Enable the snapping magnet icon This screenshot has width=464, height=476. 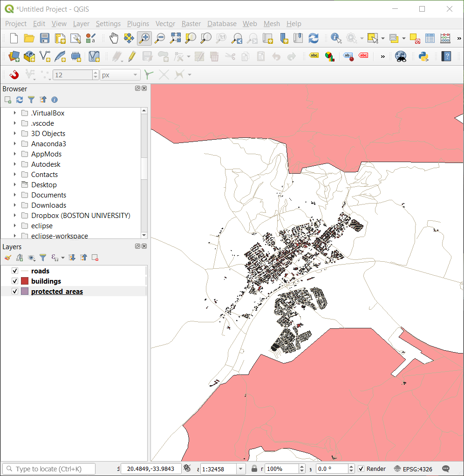14,75
